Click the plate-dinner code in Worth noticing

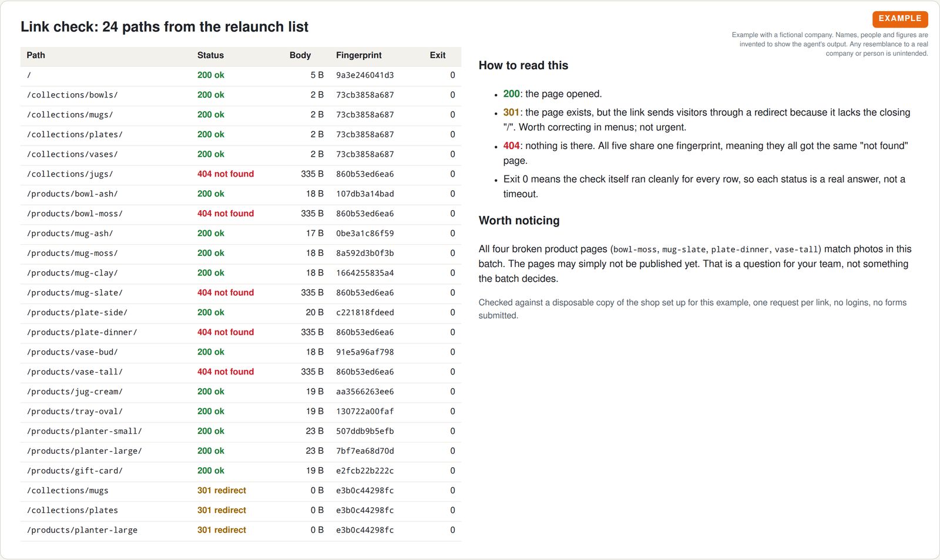tap(740, 249)
